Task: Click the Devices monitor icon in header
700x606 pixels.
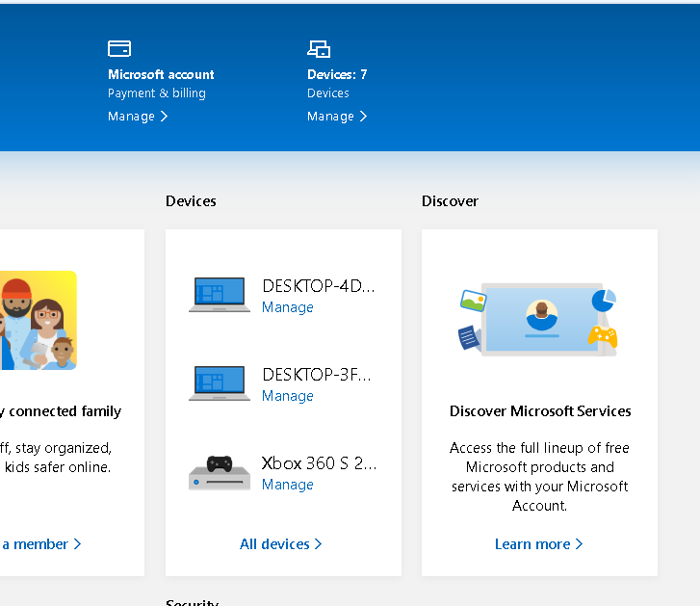Action: pyautogui.click(x=319, y=48)
